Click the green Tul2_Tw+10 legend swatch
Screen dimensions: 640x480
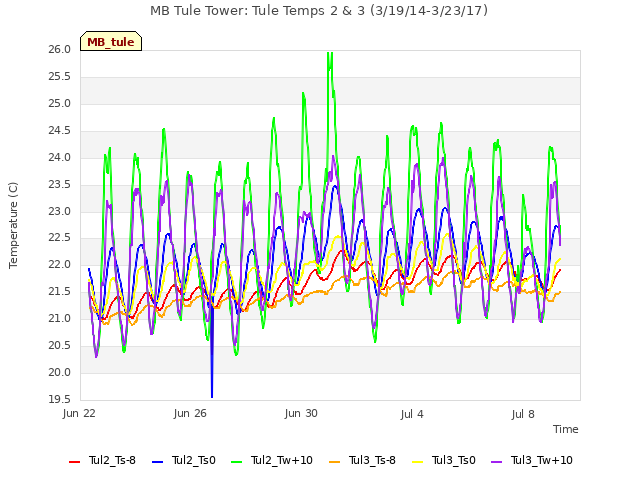pos(237,462)
